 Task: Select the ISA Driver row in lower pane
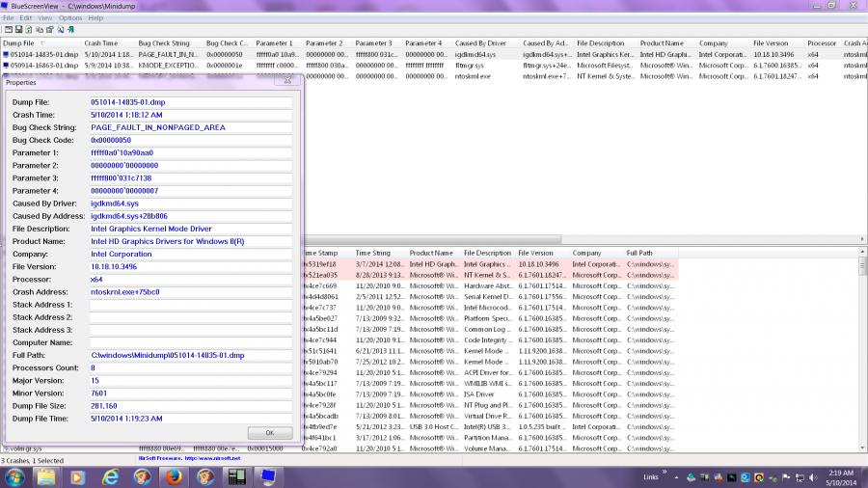coord(491,394)
